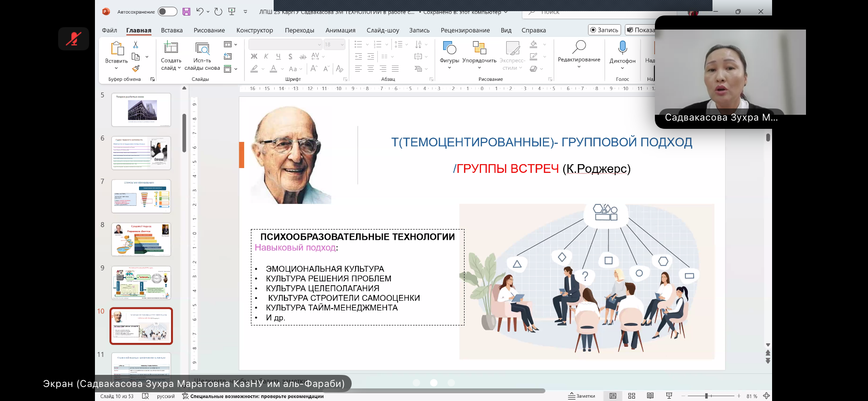Start Slide Show from status bar
The width and height of the screenshot is (868, 401).
click(669, 396)
